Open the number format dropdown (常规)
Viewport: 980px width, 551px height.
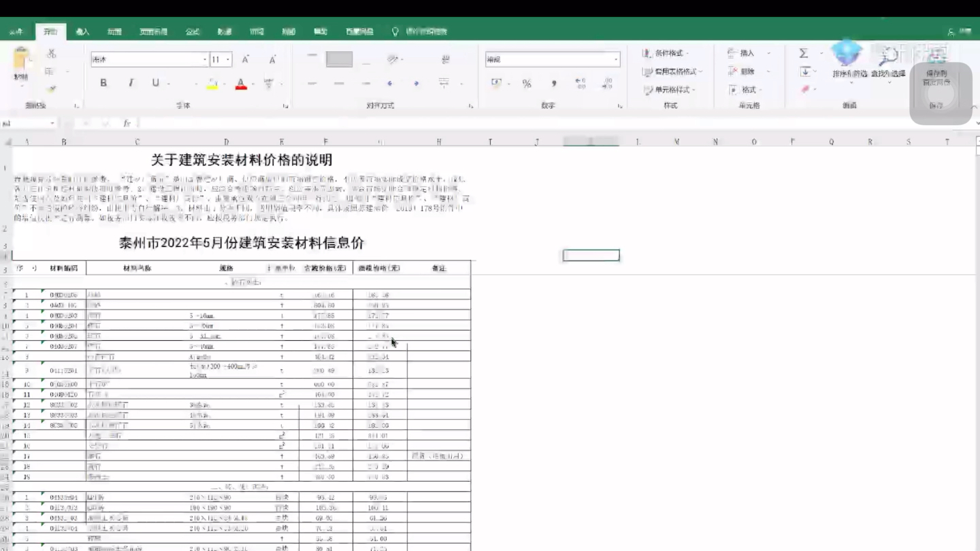click(616, 60)
